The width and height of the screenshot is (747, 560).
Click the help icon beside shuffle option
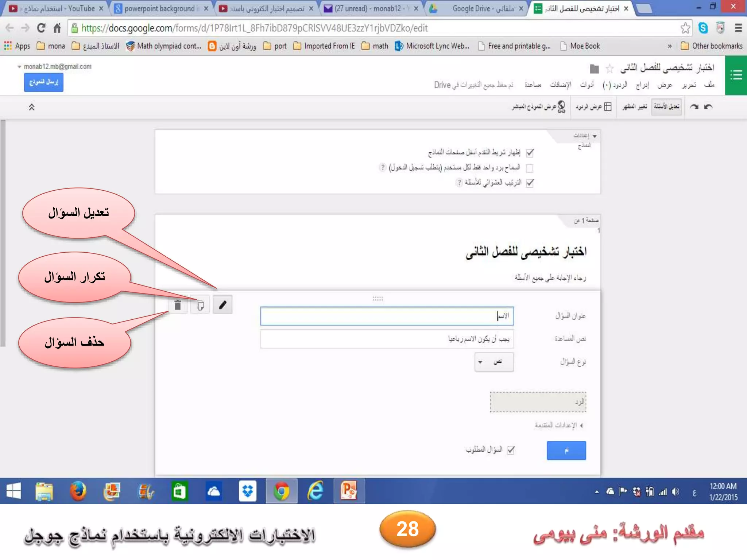[x=459, y=182]
